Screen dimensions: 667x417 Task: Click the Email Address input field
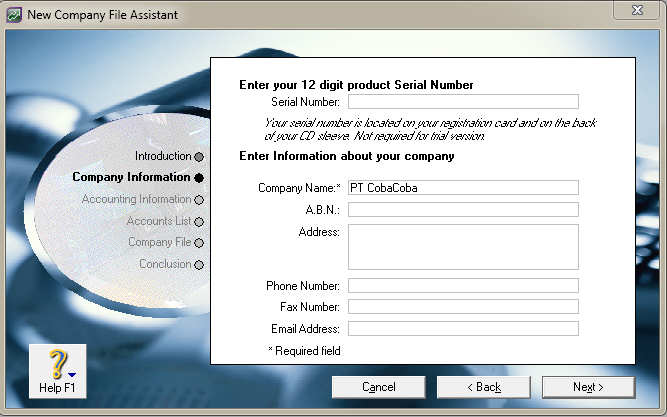(463, 328)
